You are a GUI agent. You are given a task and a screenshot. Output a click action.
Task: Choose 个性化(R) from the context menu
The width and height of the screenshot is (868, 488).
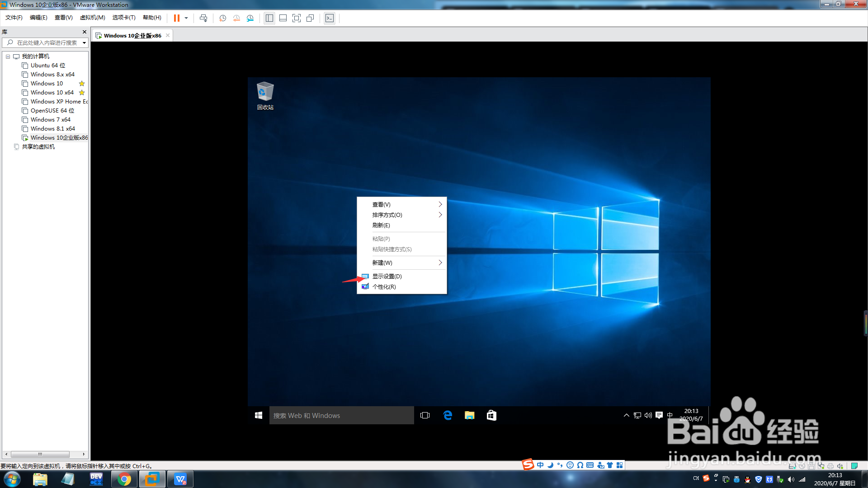[384, 287]
